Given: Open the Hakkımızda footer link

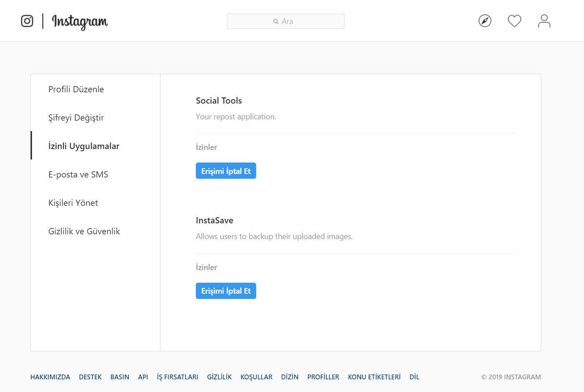Looking at the screenshot, I should pyautogui.click(x=50, y=377).
